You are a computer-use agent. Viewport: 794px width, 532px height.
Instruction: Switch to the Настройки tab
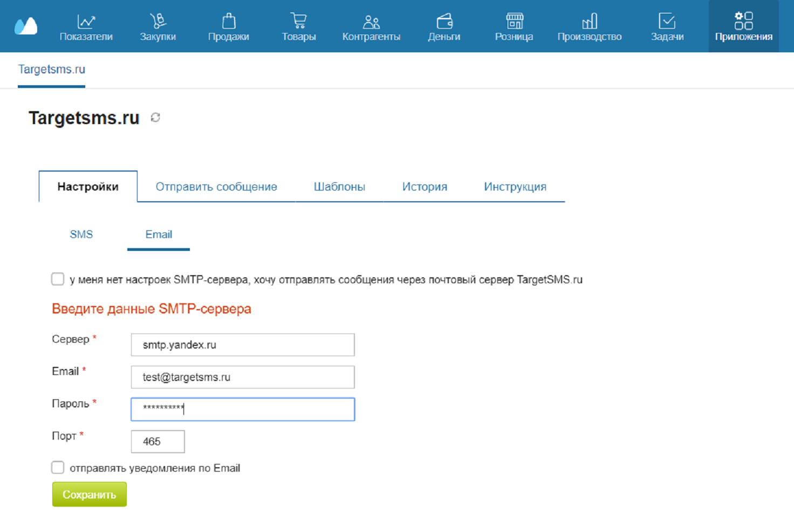88,187
